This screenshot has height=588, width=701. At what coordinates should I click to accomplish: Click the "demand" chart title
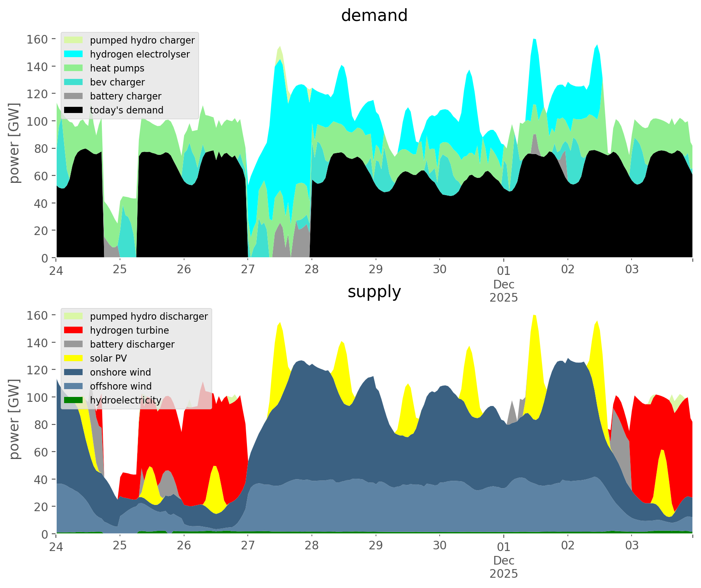coord(374,16)
